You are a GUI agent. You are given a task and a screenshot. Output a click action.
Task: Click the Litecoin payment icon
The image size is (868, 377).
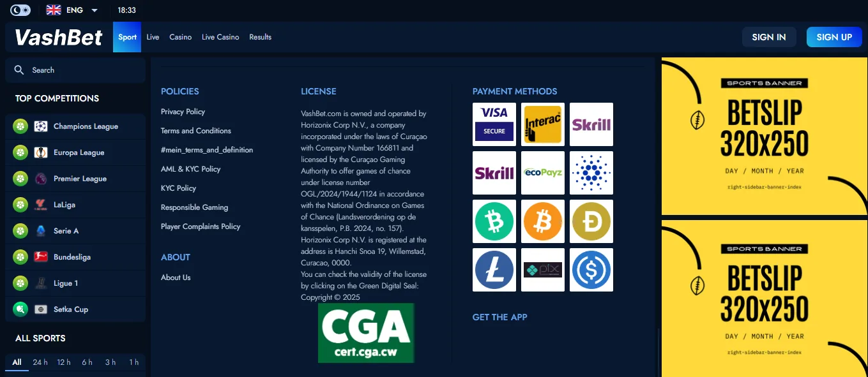pyautogui.click(x=494, y=270)
